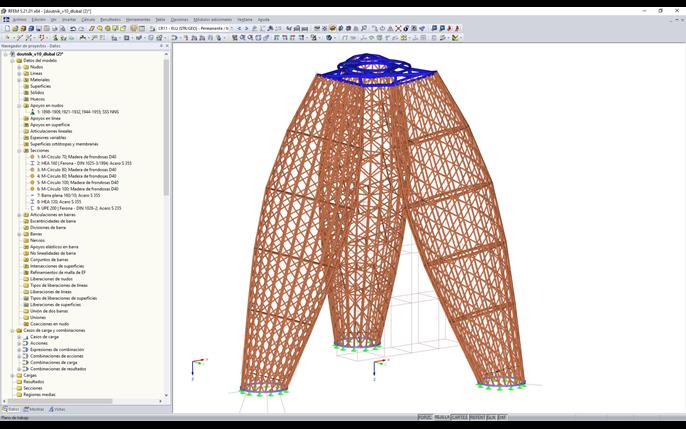The image size is (686, 429).
Task: Open the Insertar menu
Action: (x=69, y=20)
